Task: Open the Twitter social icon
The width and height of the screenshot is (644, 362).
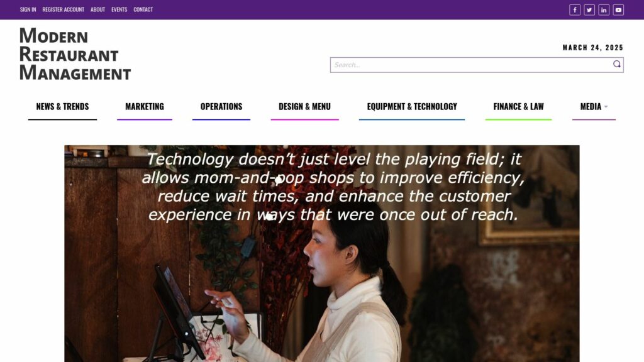Action: (x=589, y=10)
